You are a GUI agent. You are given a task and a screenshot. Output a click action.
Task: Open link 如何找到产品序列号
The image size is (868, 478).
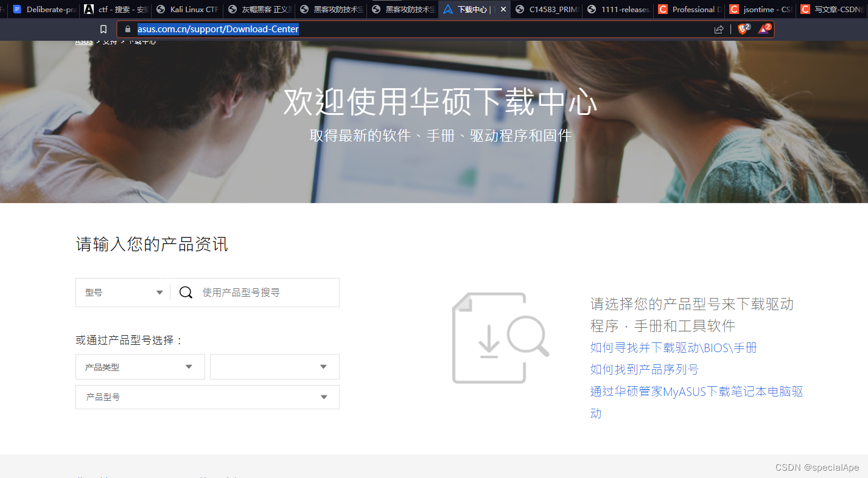coord(645,370)
